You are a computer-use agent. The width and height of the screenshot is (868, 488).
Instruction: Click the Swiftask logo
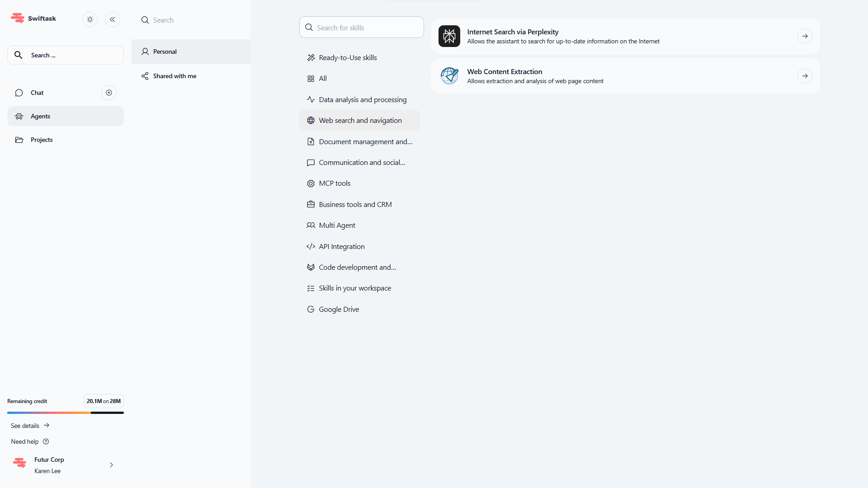[33, 19]
